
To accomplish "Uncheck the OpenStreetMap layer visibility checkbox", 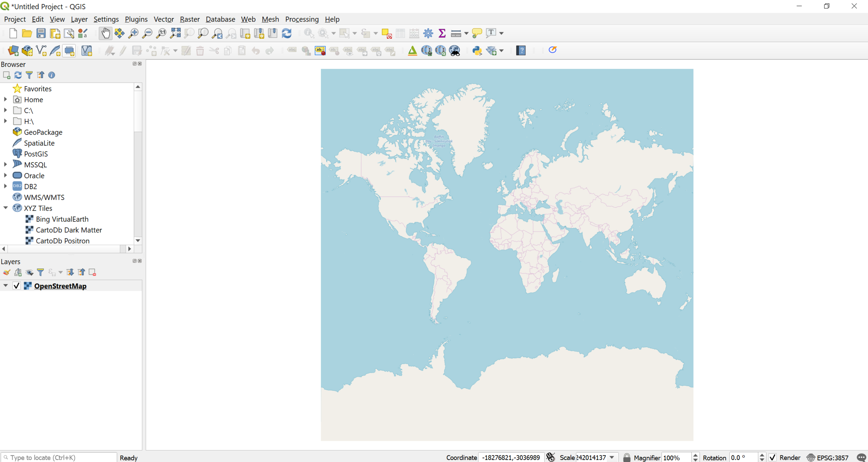I will coord(16,286).
